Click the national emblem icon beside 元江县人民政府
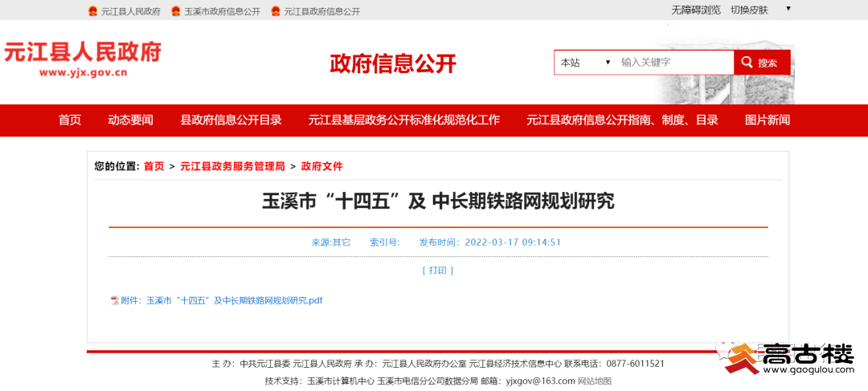868x391 pixels. coord(92,11)
